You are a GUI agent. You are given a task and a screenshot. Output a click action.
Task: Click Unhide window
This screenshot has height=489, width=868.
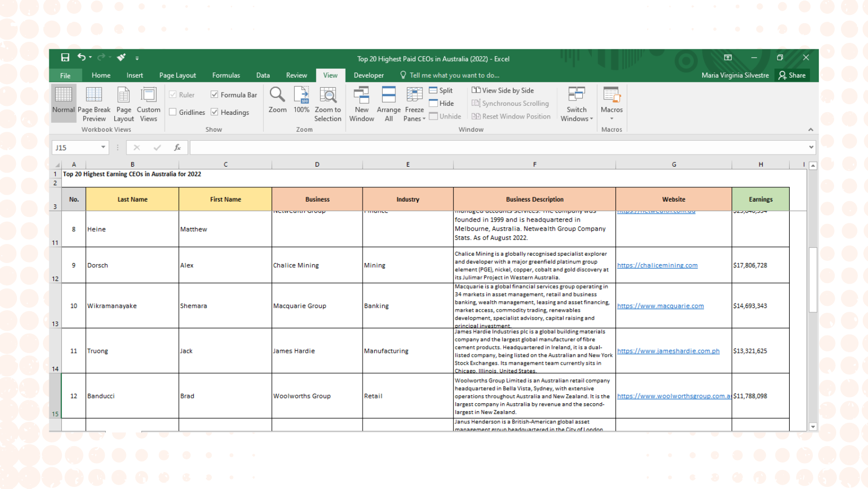coord(445,116)
